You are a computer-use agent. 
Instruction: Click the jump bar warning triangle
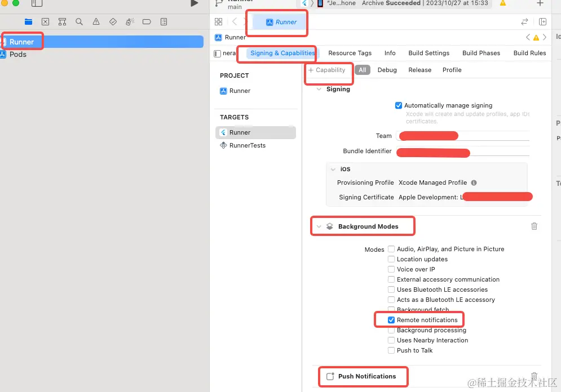(536, 38)
